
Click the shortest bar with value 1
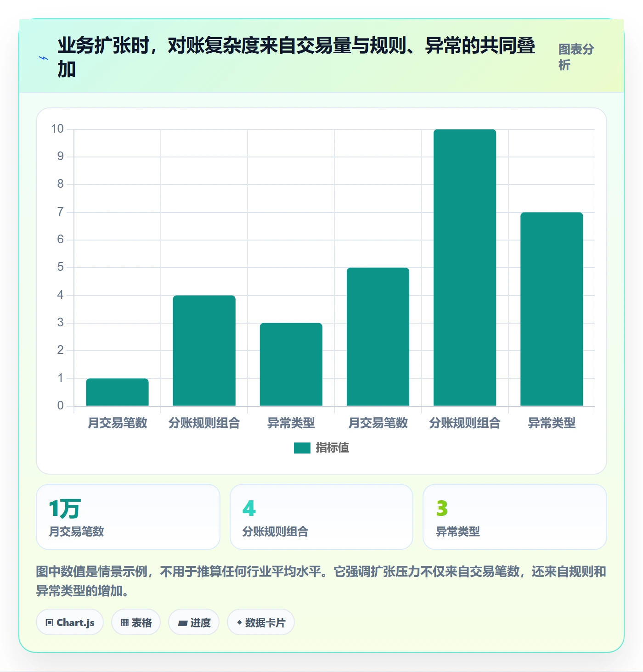click(118, 392)
